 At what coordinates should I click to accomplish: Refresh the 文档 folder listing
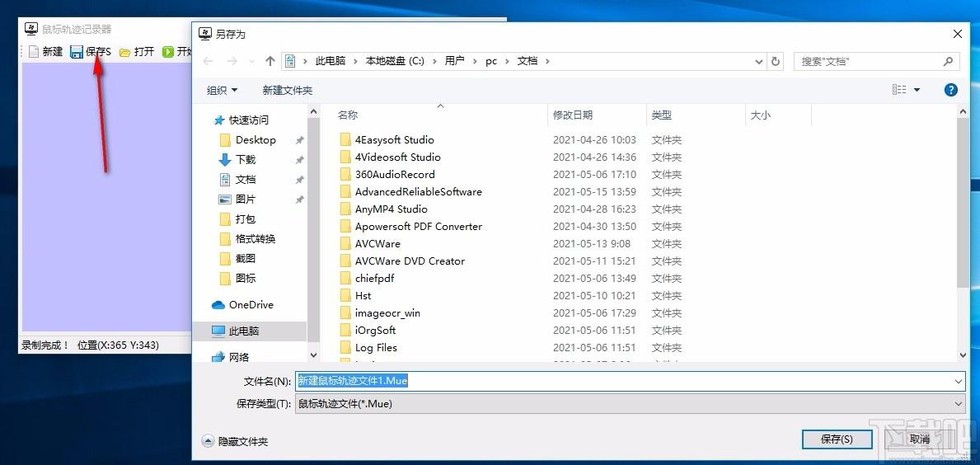pyautogui.click(x=776, y=61)
